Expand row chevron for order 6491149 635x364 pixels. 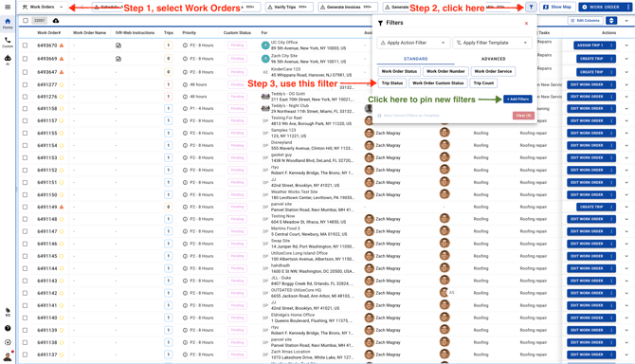click(x=626, y=207)
